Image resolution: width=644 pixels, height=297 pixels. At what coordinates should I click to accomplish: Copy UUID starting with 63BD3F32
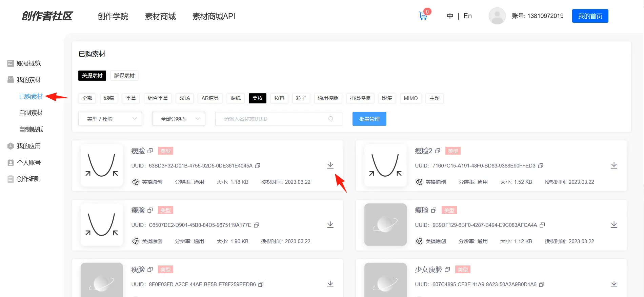258,166
